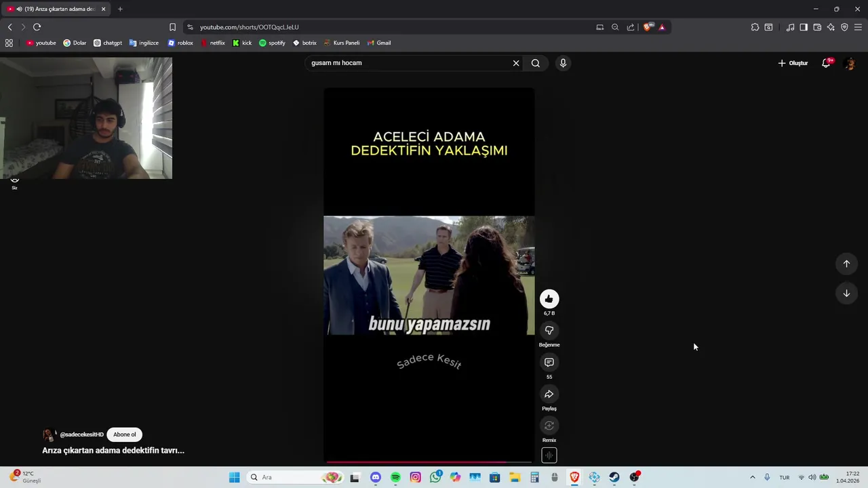Viewport: 868px width, 488px height.
Task: Open the account avatar menu
Action: (x=849, y=63)
